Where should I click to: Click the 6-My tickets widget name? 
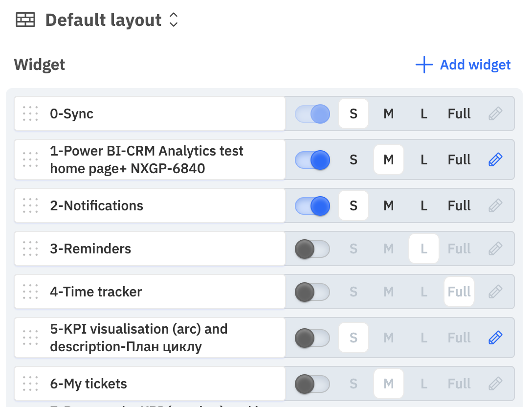[88, 384]
